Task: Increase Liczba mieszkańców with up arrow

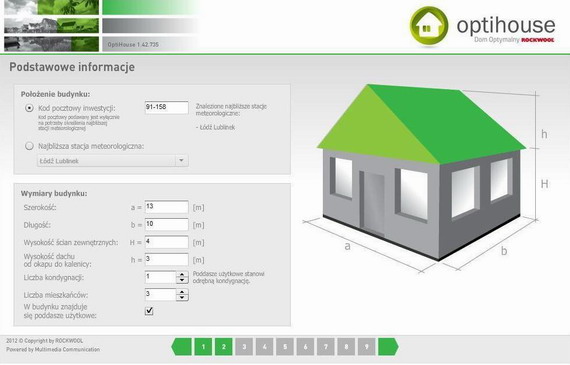Action: [182, 292]
